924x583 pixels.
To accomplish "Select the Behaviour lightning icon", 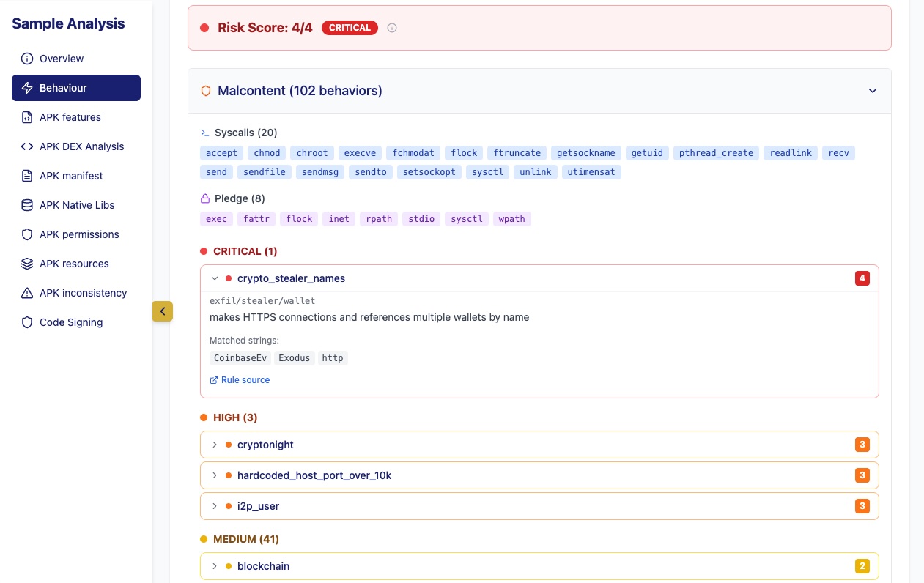I will point(28,88).
